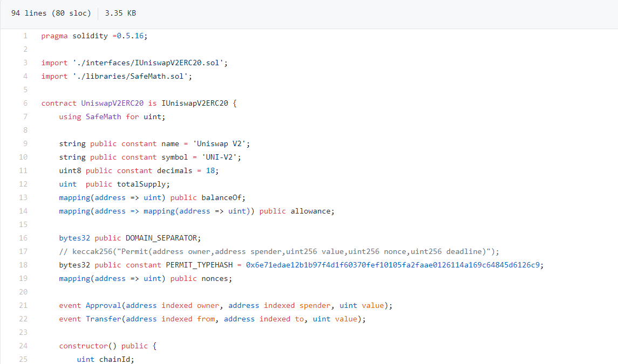Click the 'spender' parameter in the Approval event
This screenshot has width=618, height=364.
click(315, 305)
